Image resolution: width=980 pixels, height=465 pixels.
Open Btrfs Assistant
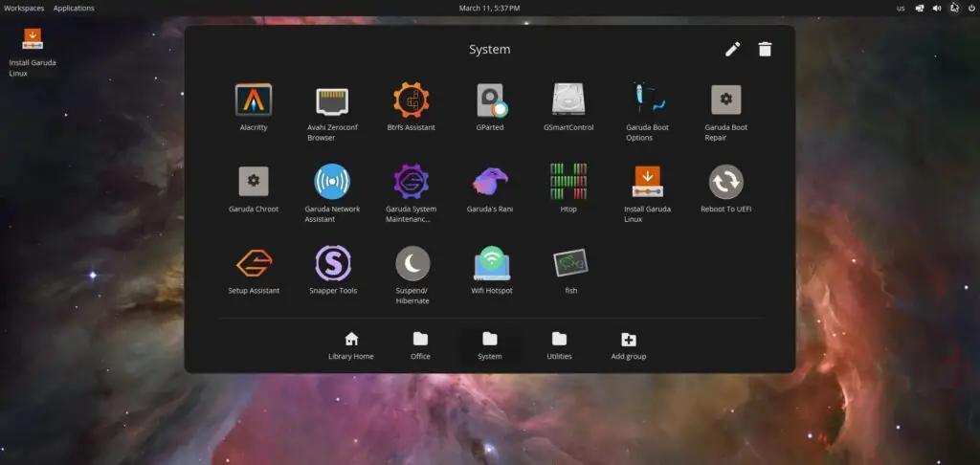(x=412, y=100)
